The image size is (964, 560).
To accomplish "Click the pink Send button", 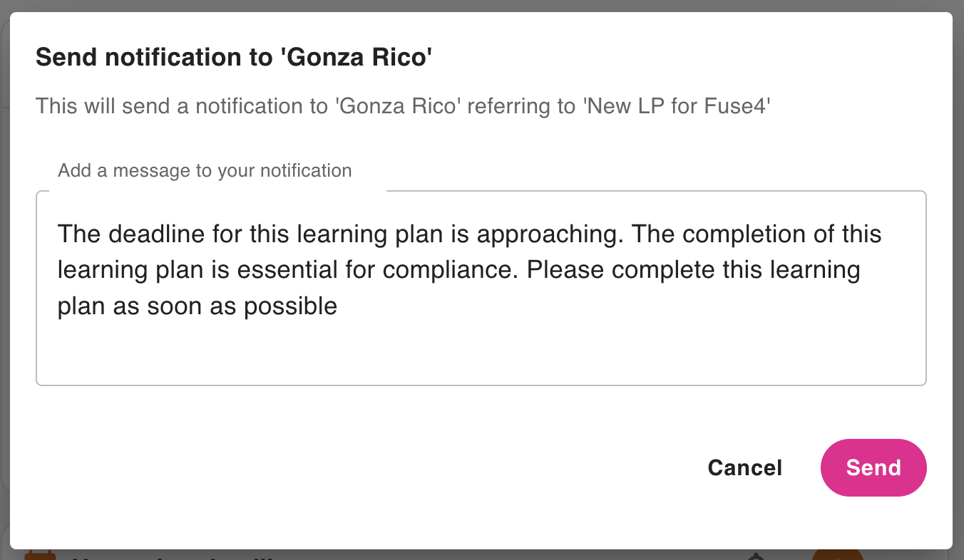I will tap(873, 467).
